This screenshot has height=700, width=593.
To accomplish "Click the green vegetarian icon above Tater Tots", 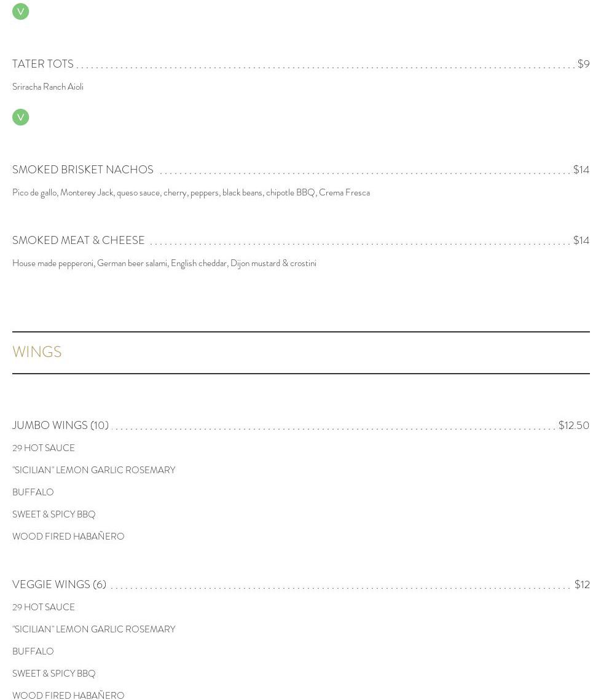I will (20, 11).
